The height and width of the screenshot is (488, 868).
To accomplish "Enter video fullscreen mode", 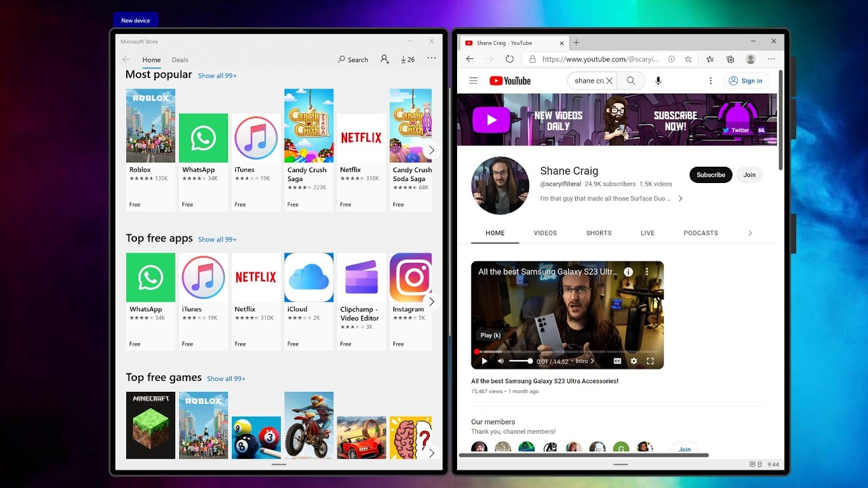I will pyautogui.click(x=650, y=361).
